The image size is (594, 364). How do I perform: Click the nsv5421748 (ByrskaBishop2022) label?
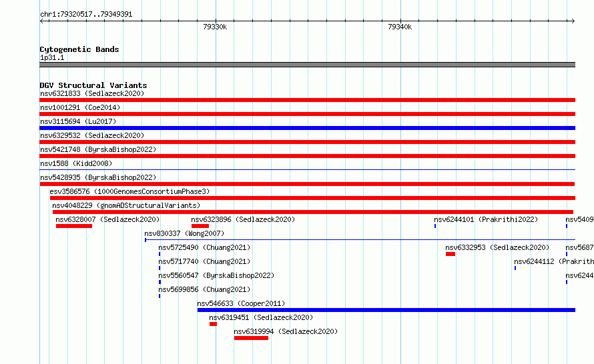98,149
